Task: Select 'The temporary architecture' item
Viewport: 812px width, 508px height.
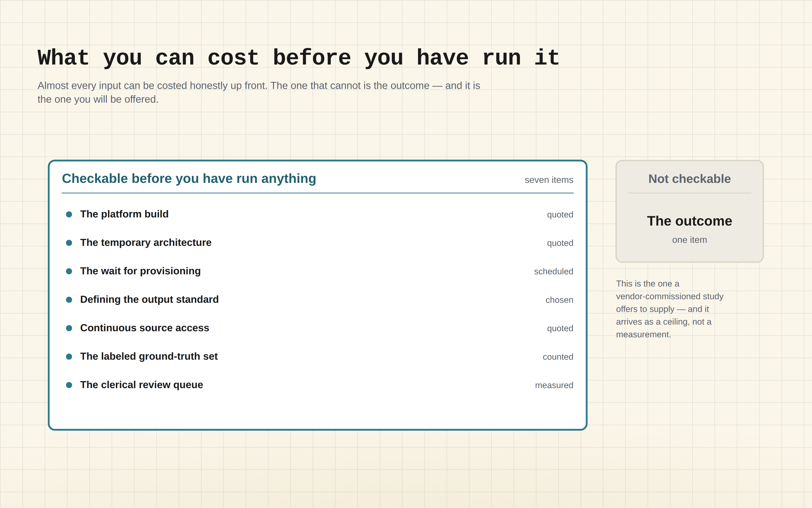Action: coord(146,243)
